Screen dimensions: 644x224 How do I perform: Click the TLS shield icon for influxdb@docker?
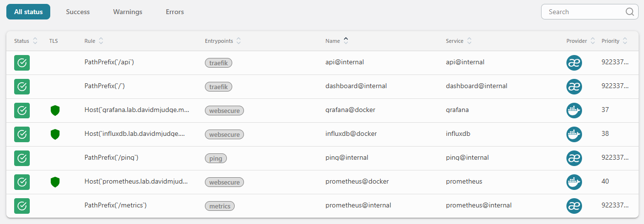pyautogui.click(x=55, y=134)
